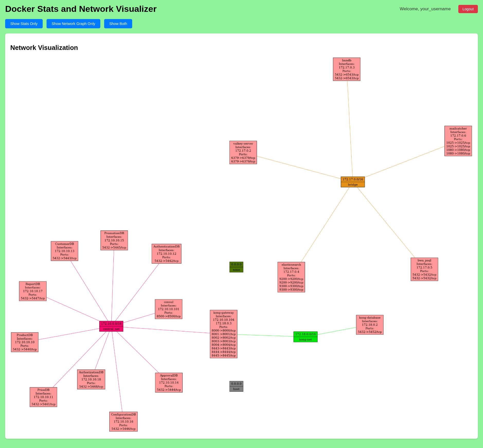
Task: Click the Show Stats Only button
Action: [x=24, y=23]
